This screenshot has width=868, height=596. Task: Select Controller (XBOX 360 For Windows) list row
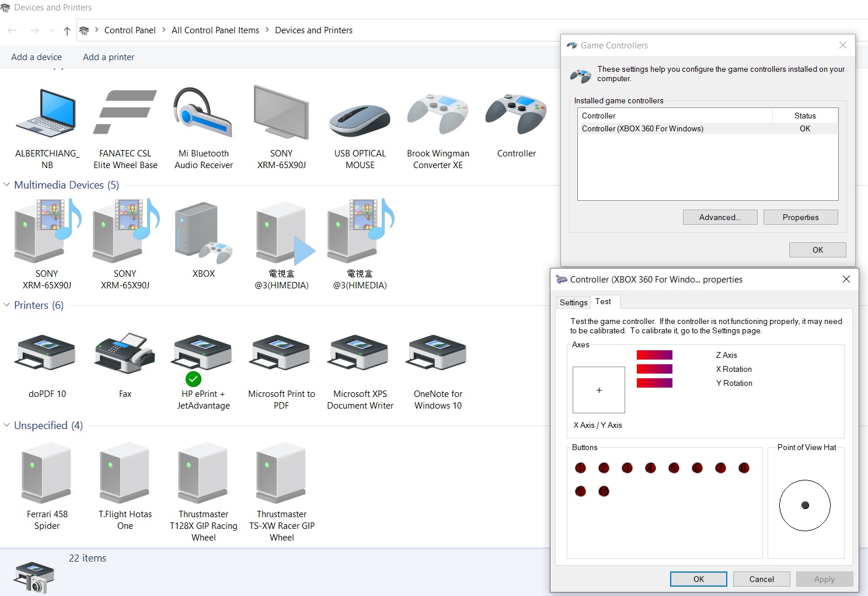(707, 128)
